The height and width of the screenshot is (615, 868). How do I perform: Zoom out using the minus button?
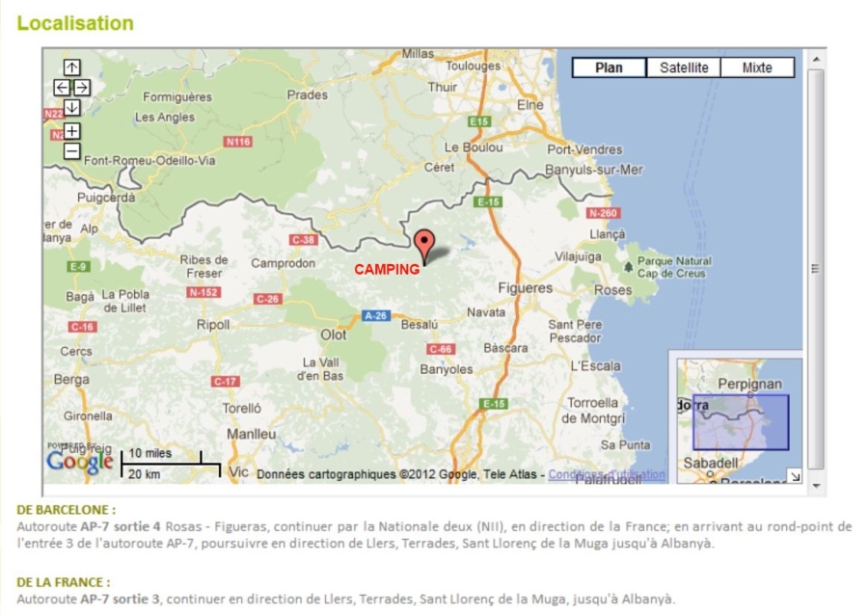coord(72,150)
